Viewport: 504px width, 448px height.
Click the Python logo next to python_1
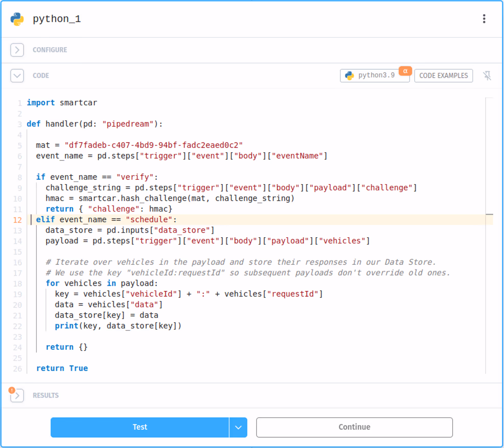point(17,19)
